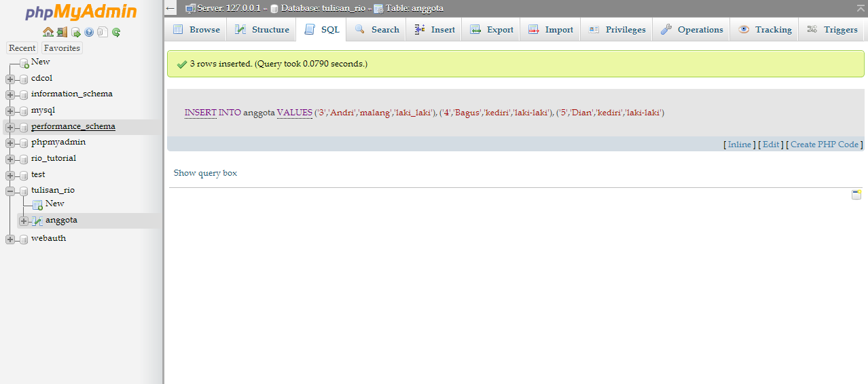Click the Inline edit link
The height and width of the screenshot is (384, 868).
pyautogui.click(x=740, y=145)
